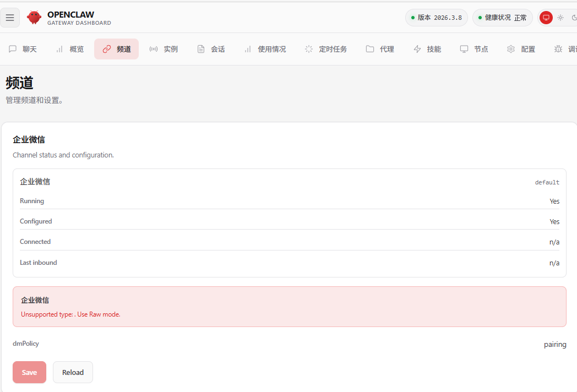Click the lightning icon beside 技能
Viewport: 577px width, 392px height.
click(417, 49)
